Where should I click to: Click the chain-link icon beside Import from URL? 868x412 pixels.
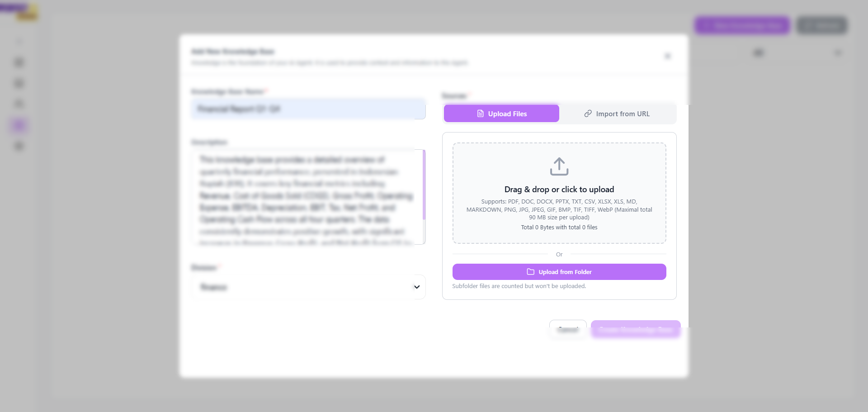(x=588, y=114)
